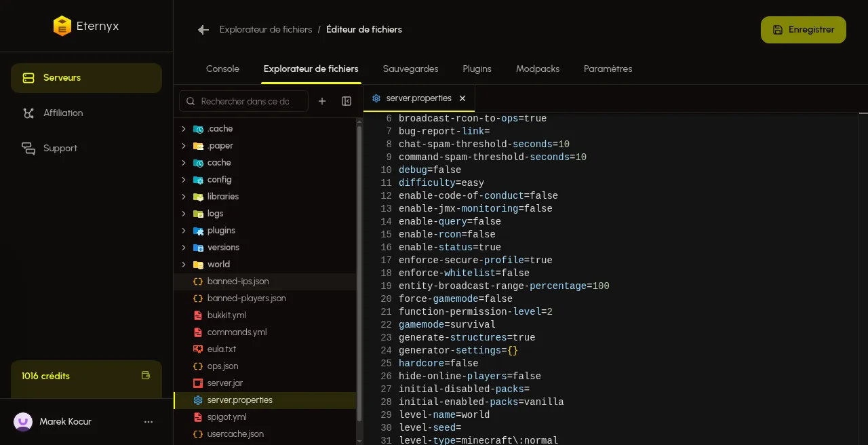The image size is (868, 445).
Task: Expand the .cache folder chevron
Action: click(x=184, y=129)
